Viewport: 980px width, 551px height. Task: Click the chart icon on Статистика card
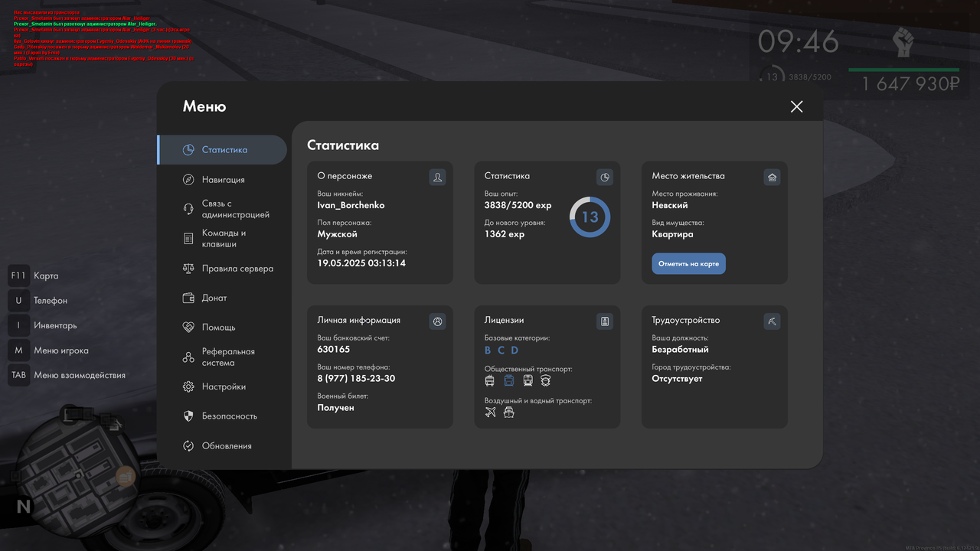tap(605, 178)
